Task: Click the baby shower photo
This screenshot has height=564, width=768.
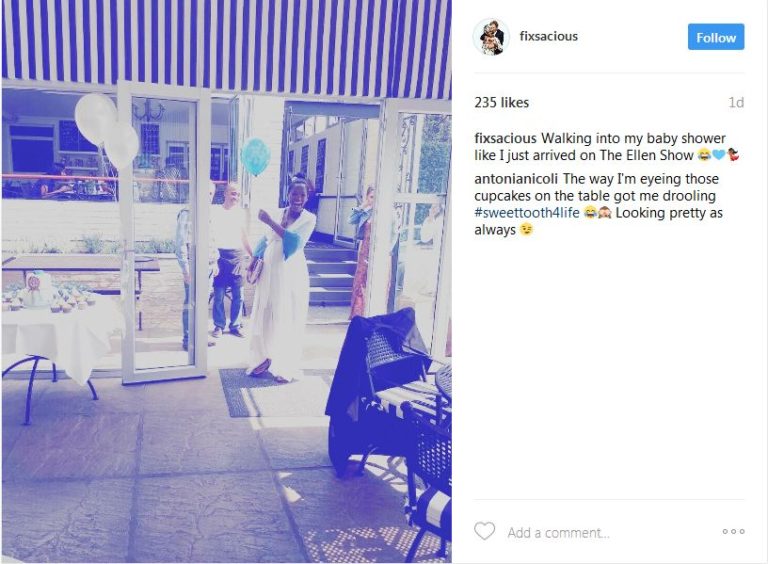Action: coord(226,282)
